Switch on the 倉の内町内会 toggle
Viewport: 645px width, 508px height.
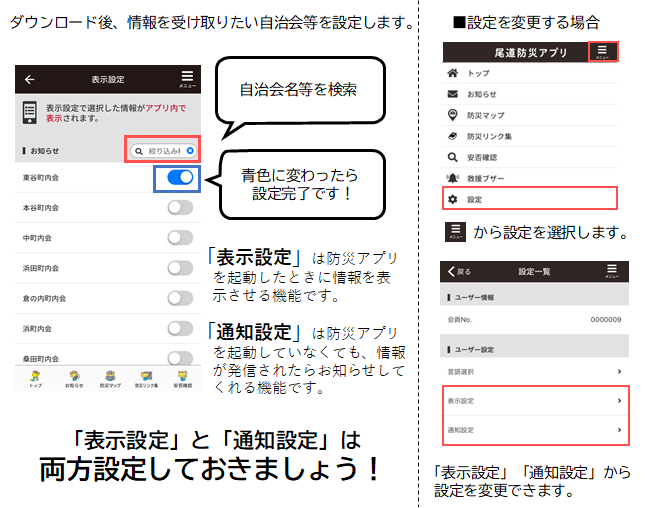pos(180,298)
